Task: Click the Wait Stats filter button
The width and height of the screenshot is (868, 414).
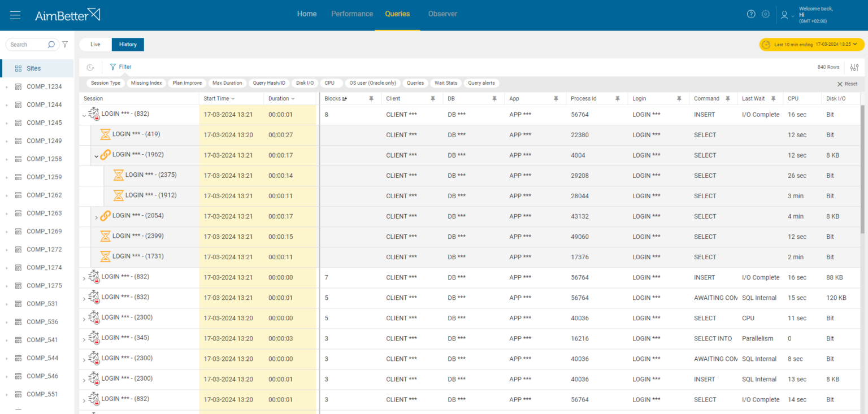Action: [x=445, y=83]
